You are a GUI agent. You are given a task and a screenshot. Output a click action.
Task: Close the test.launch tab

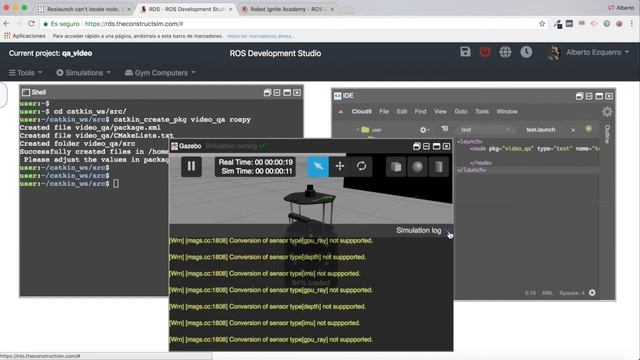573,130
